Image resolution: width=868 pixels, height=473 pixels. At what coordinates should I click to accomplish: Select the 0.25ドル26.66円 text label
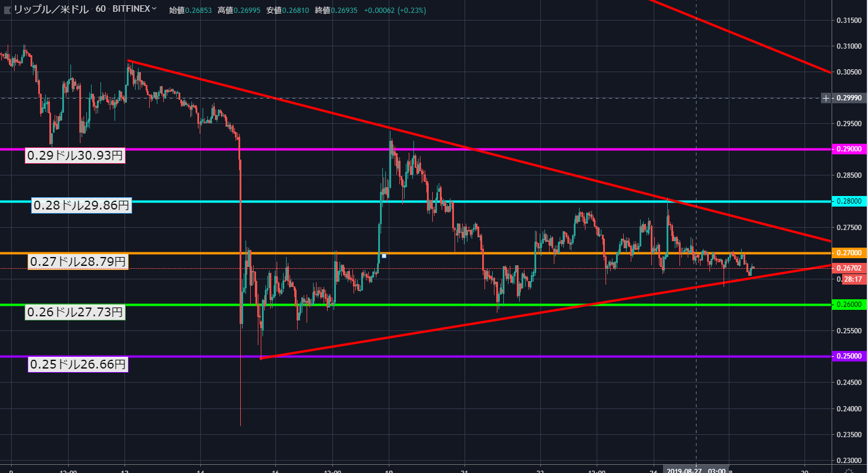(78, 364)
